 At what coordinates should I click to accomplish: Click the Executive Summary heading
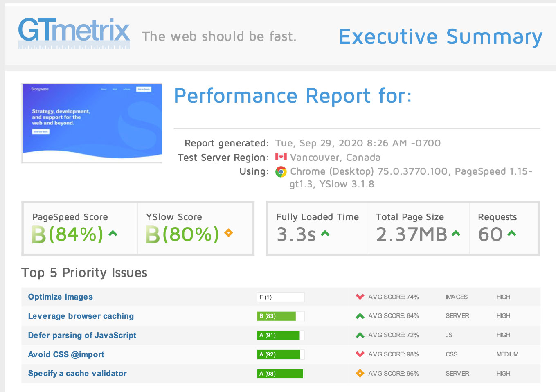coord(441,37)
